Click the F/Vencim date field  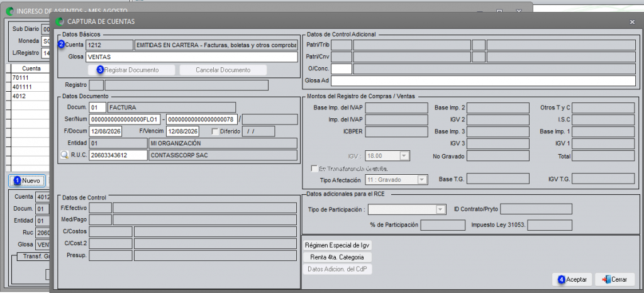(183, 131)
